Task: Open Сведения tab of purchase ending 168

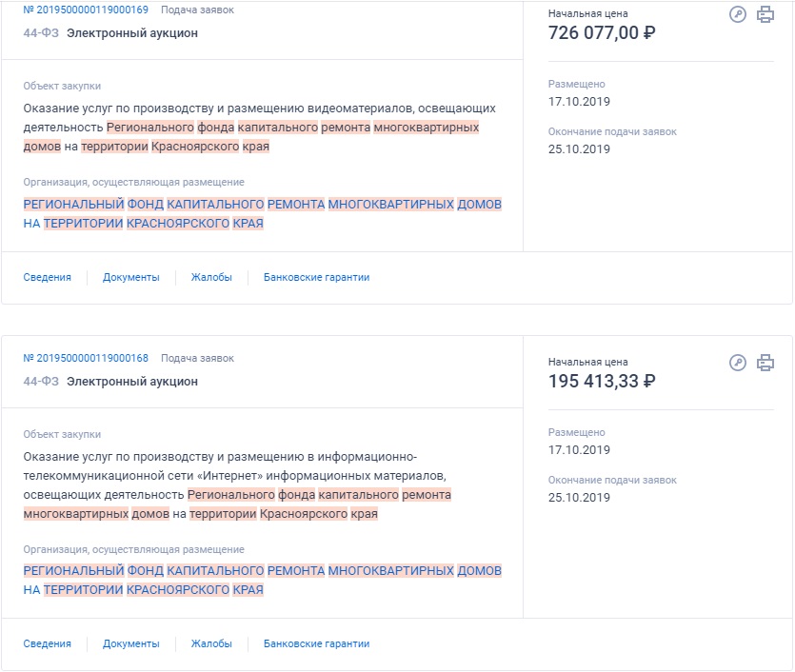Action: point(47,643)
